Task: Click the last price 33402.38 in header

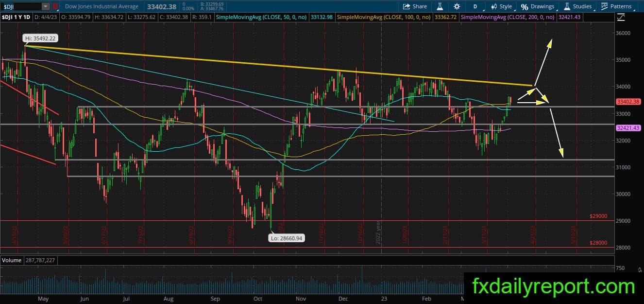Action: [161, 6]
